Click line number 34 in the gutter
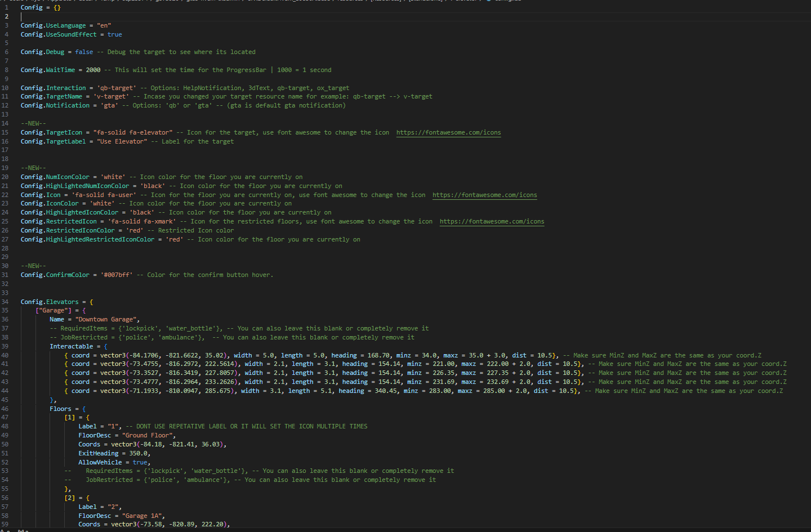Viewport: 811px width, 532px height. [x=5, y=302]
